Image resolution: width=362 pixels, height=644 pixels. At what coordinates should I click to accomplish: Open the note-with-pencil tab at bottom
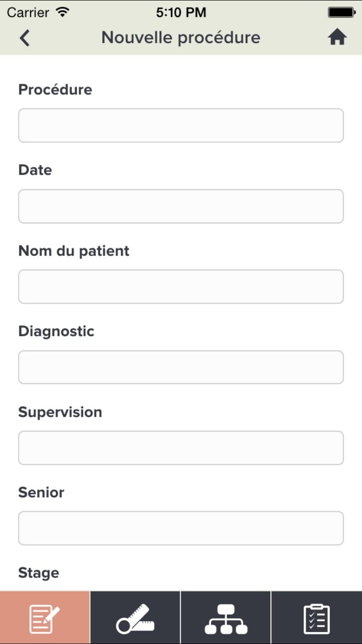pos(45,618)
